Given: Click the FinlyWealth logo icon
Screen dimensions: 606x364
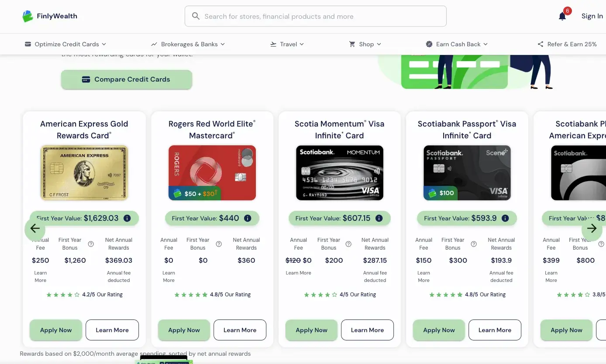Looking at the screenshot, I should click(28, 16).
